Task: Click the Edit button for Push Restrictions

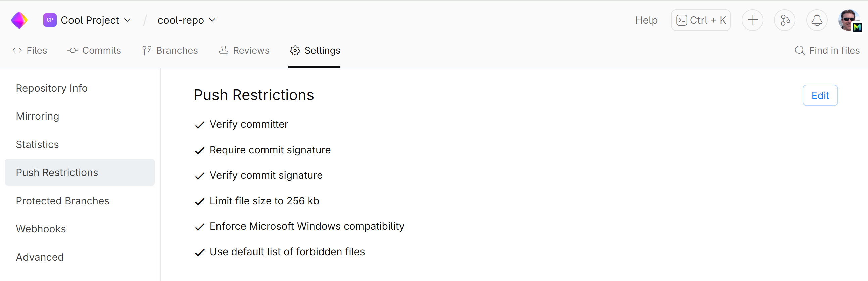Action: point(820,95)
